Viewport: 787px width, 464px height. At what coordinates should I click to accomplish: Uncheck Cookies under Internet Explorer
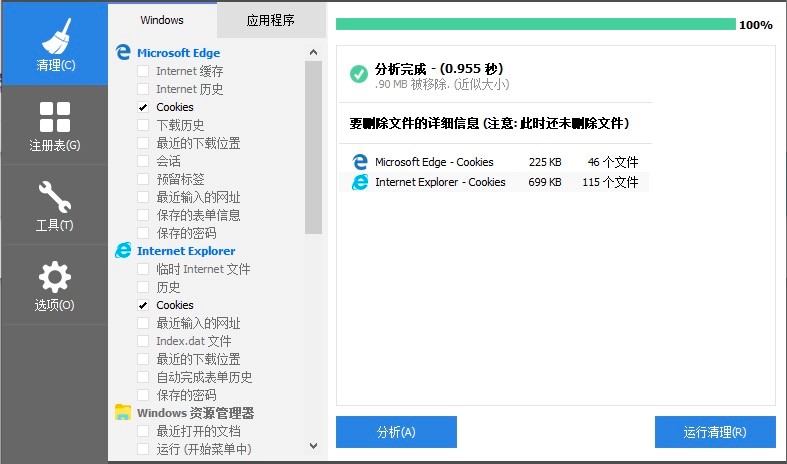point(143,305)
